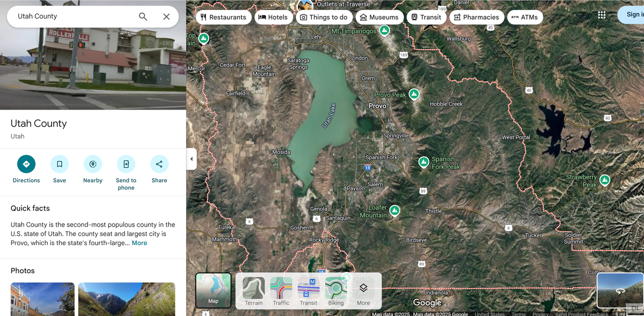Select the Spanish Fork Peak marker
This screenshot has width=644, height=316.
[x=424, y=162]
